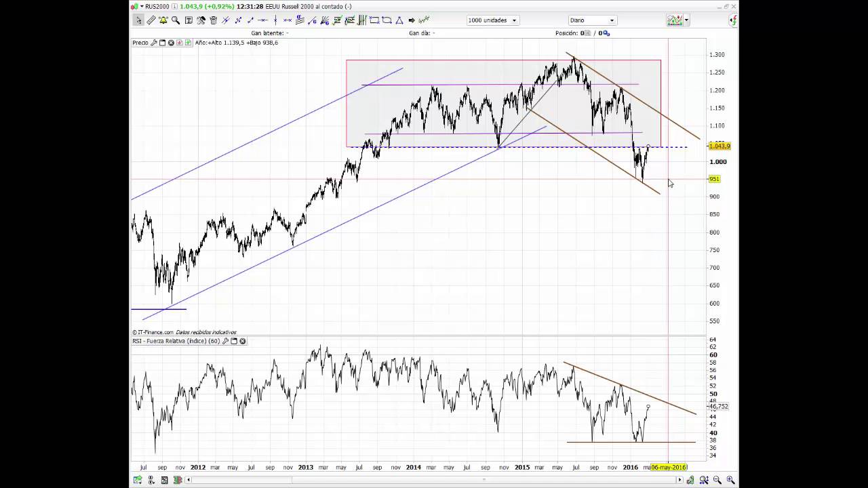The height and width of the screenshot is (488, 868).
Task: Click the zoom in magnifier at bottom right
Action: [730, 480]
